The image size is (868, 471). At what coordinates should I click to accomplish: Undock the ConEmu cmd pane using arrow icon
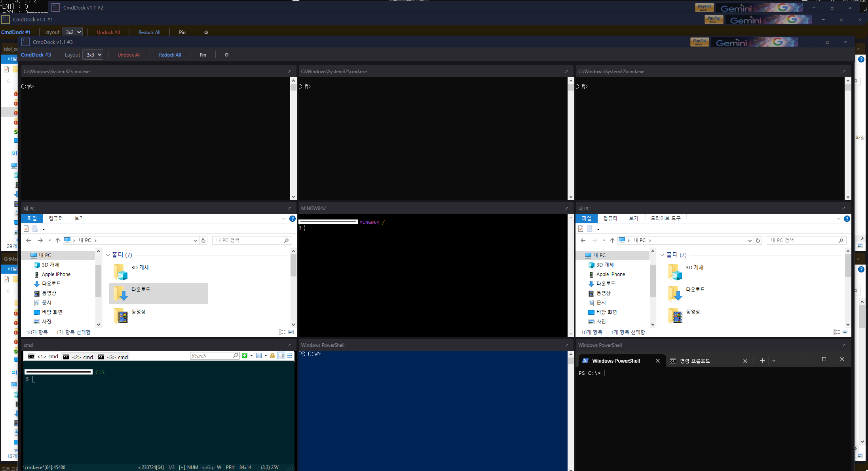(289, 345)
